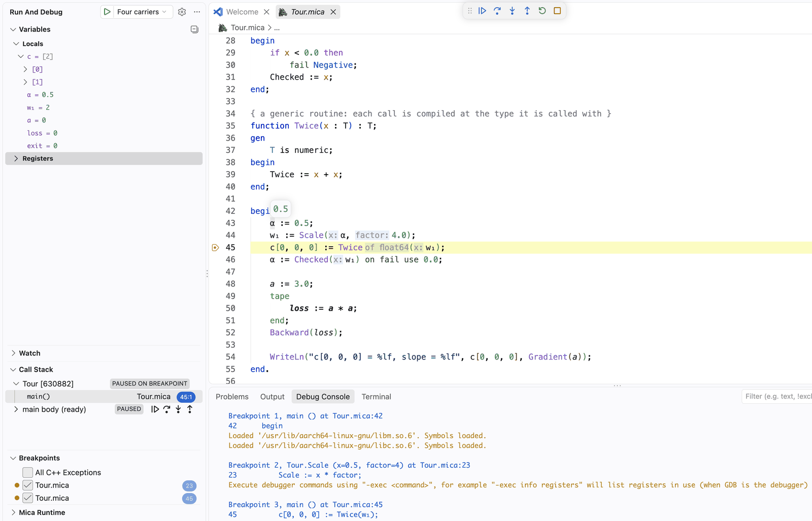Collapse all variables using the Variables header icon
Image resolution: width=812 pixels, height=521 pixels.
pyautogui.click(x=194, y=29)
